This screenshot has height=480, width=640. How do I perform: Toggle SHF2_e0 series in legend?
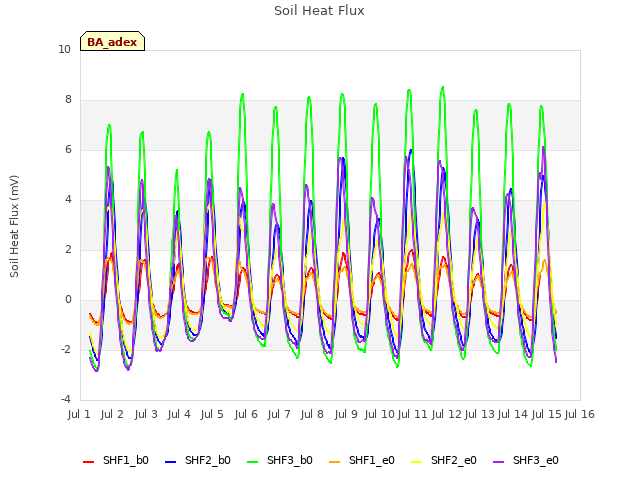(444, 460)
